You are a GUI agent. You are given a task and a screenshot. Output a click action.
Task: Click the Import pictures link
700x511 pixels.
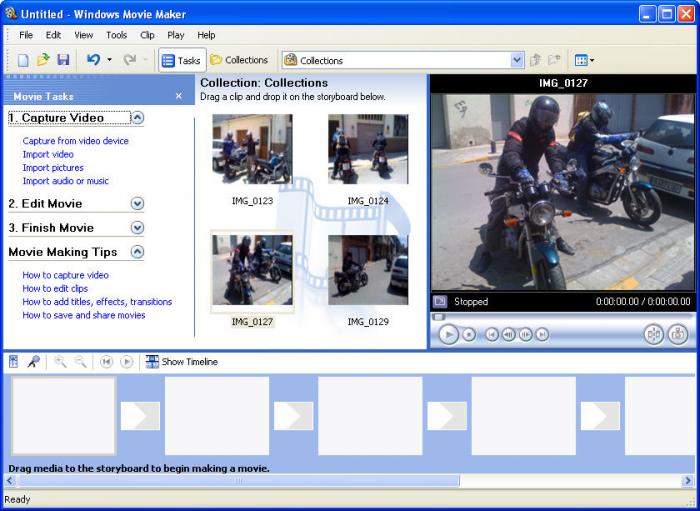53,168
